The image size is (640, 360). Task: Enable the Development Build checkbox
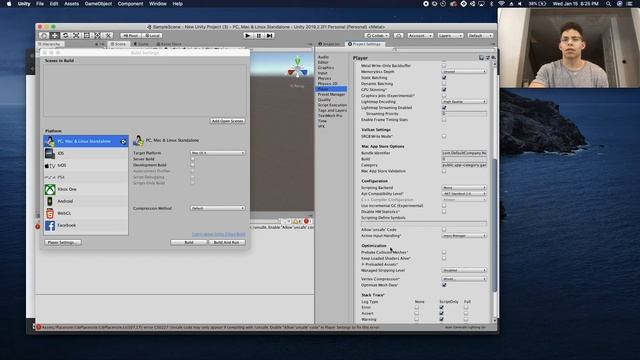(x=193, y=165)
